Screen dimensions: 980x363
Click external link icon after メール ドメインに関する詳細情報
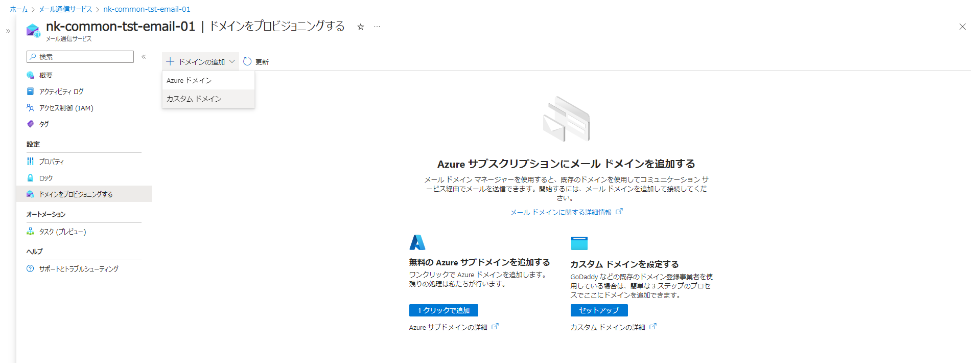coord(619,211)
